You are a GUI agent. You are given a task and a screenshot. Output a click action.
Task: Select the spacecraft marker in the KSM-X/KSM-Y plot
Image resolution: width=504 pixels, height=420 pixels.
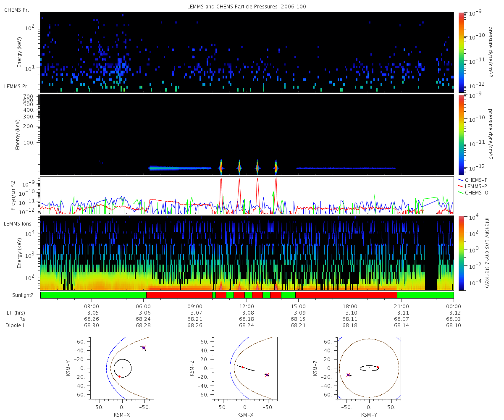pos(144,348)
